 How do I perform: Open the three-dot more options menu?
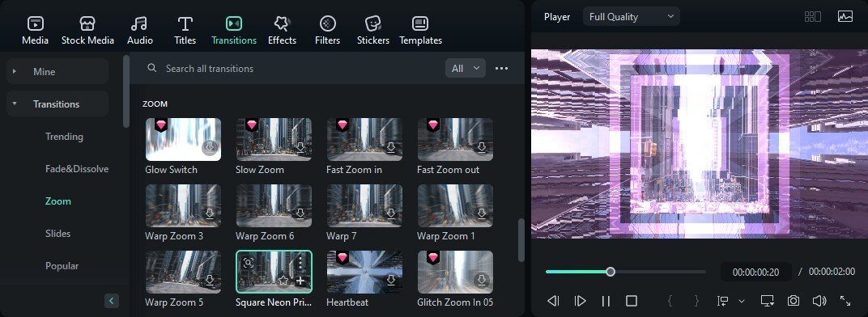coord(501,68)
